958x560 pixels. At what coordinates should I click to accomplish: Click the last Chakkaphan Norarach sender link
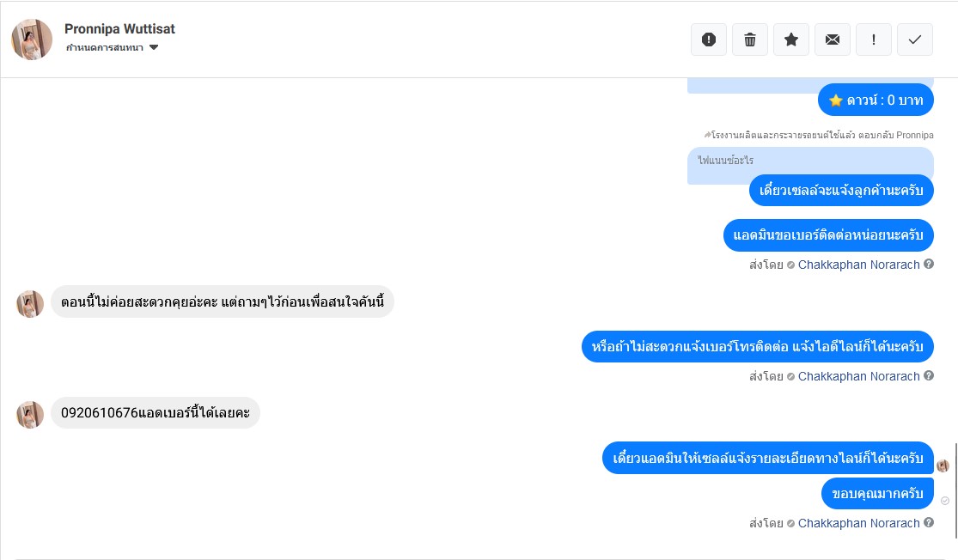click(858, 523)
